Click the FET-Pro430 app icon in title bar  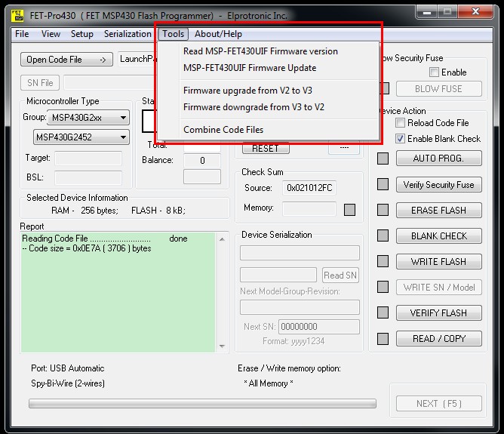coord(17,15)
